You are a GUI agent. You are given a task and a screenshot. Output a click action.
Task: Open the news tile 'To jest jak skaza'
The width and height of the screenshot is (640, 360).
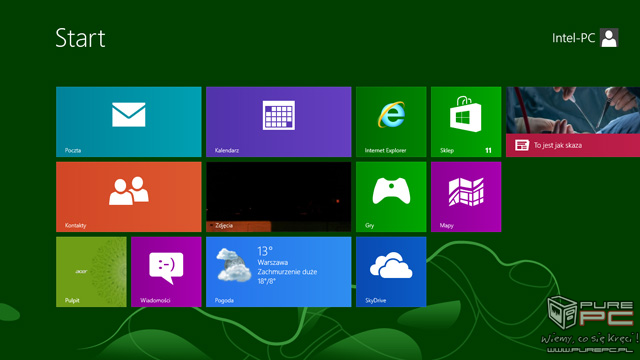click(x=573, y=122)
